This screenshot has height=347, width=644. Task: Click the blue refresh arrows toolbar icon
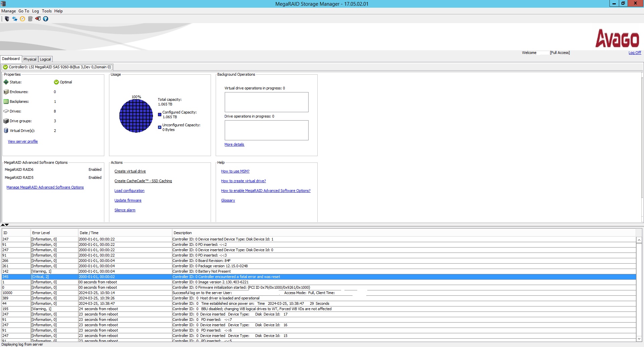click(x=15, y=19)
